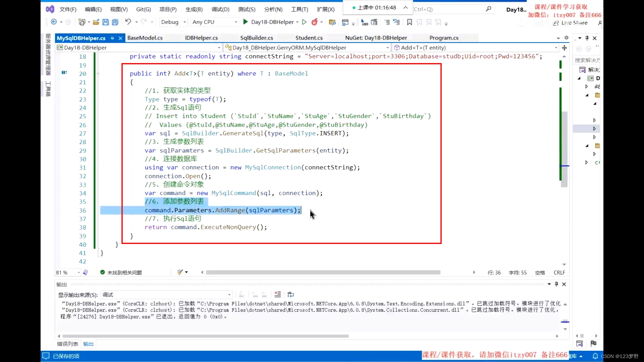Click the Save All toolbar icon

click(115, 22)
